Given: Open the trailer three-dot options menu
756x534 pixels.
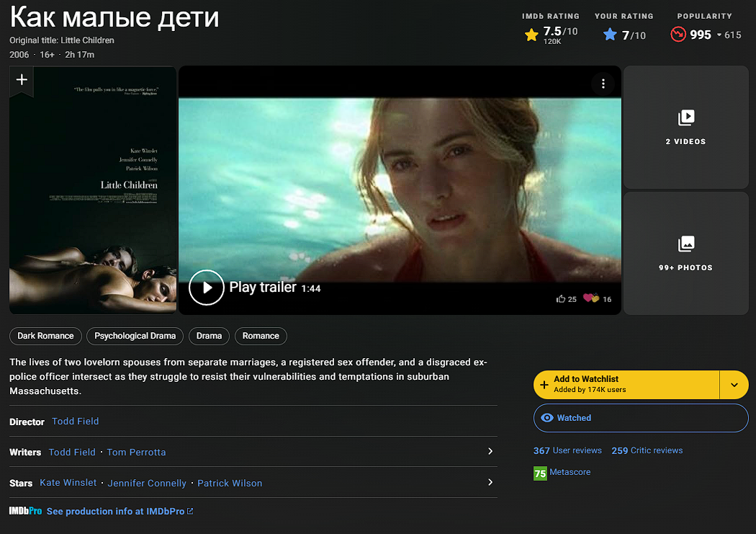Looking at the screenshot, I should click(603, 84).
